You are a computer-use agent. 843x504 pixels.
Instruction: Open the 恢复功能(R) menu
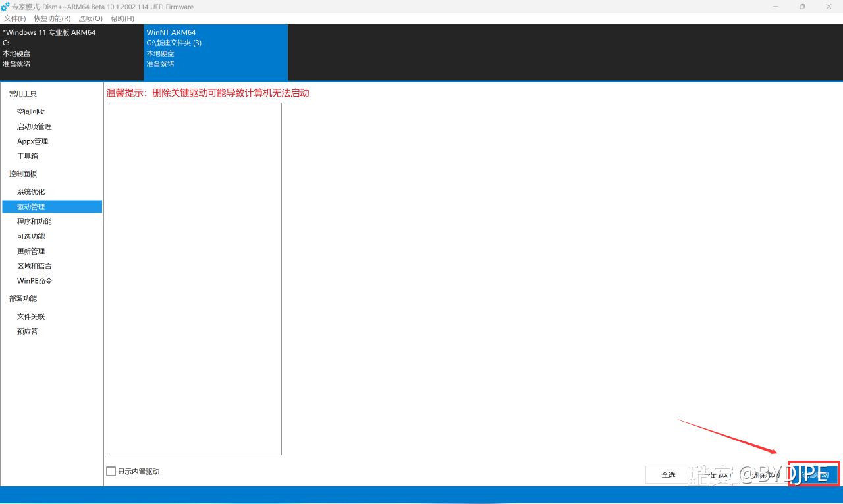pyautogui.click(x=52, y=18)
